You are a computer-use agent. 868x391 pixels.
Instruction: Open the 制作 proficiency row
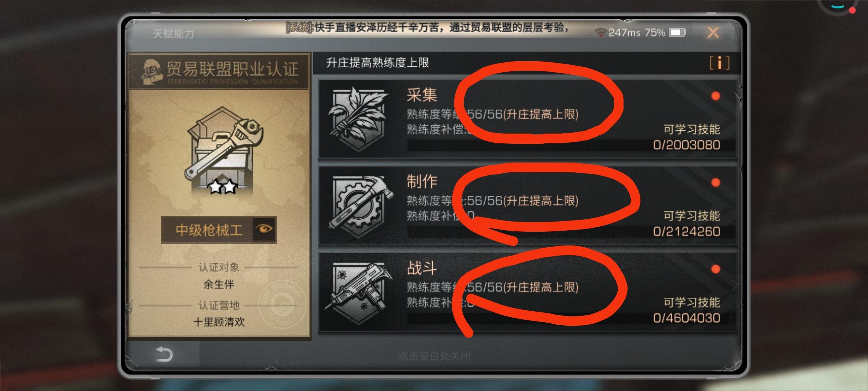528,205
